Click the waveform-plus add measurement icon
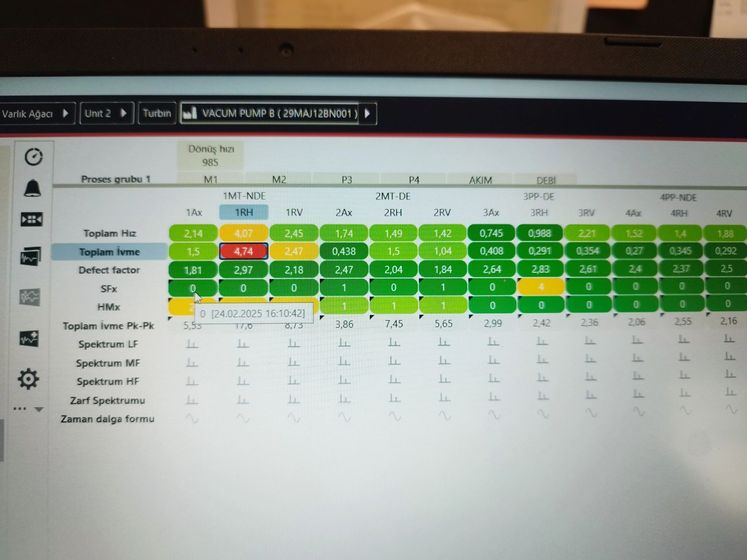This screenshot has height=560, width=747. point(29,339)
